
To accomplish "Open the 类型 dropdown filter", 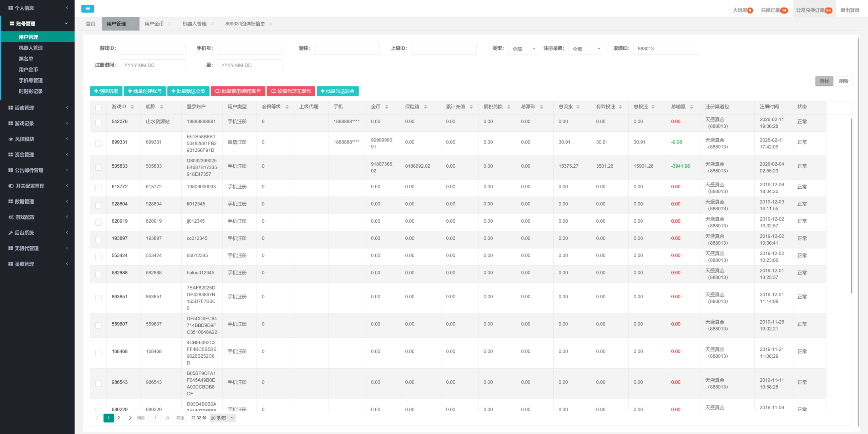I will [522, 49].
